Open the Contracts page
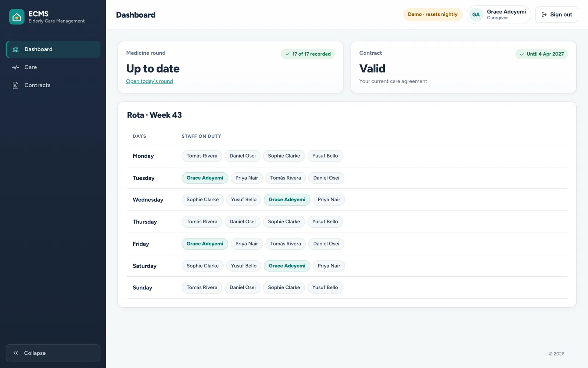Screen dimensions: 588x368 53,85
